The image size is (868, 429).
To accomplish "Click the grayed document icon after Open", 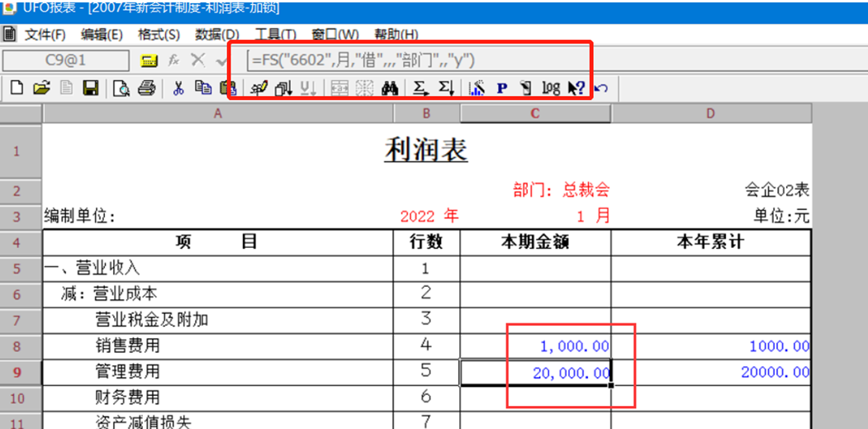I will coord(66,88).
